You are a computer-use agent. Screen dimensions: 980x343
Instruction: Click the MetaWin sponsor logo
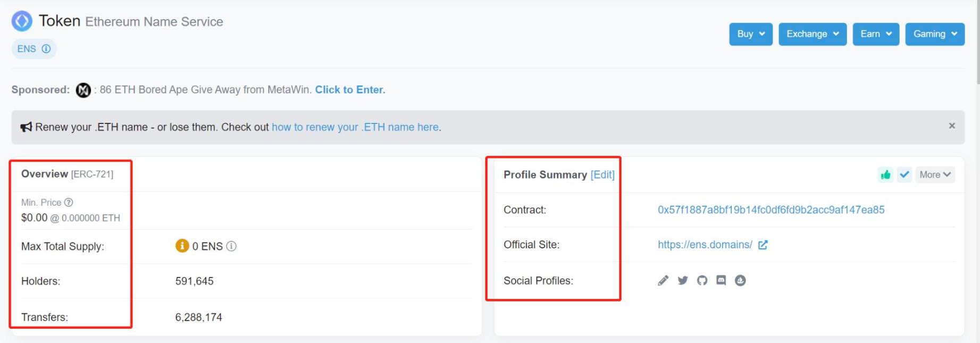(83, 90)
